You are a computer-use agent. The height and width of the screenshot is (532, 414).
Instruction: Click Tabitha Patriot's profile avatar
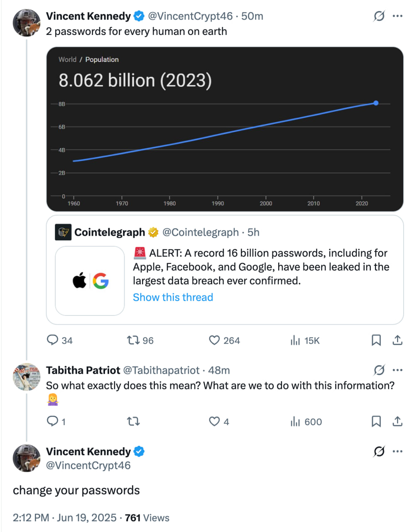(x=26, y=377)
